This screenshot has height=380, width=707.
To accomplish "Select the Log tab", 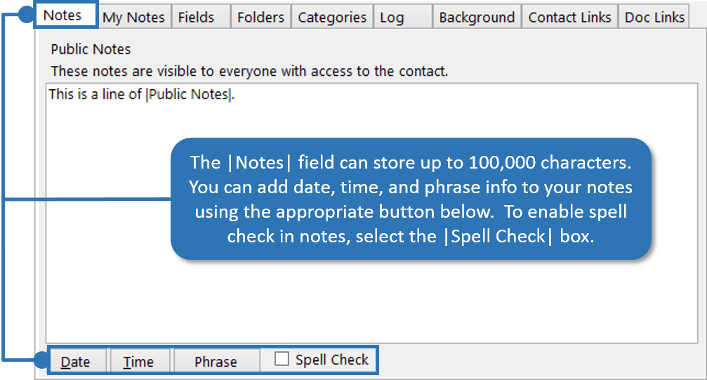I will 403,17.
